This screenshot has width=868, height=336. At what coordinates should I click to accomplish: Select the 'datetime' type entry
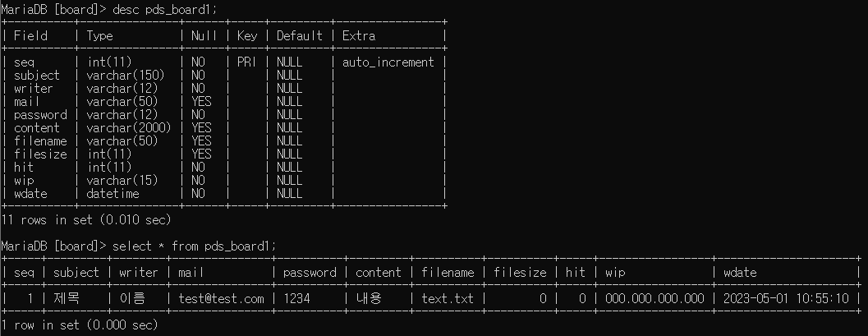pos(113,194)
